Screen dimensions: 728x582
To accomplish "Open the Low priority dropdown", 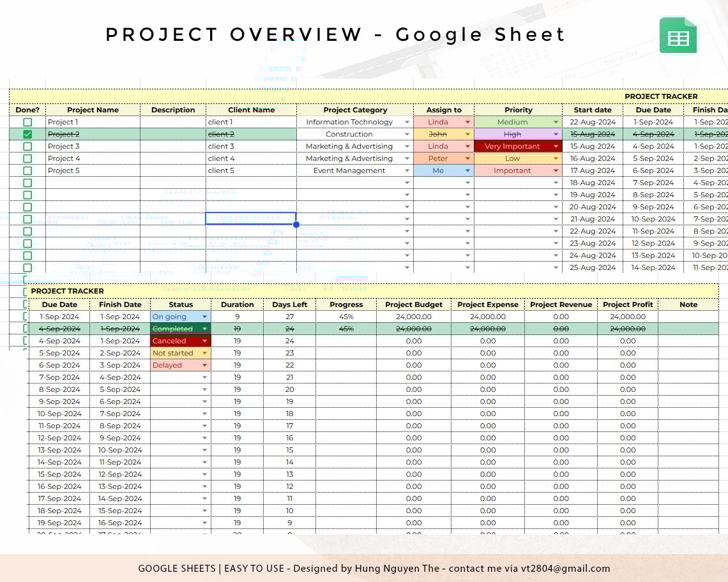I will coord(556,158).
